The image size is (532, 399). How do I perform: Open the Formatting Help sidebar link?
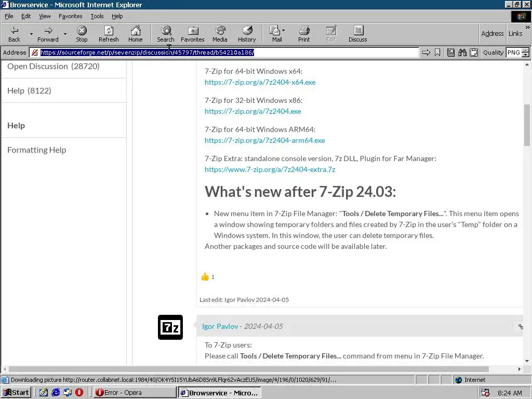coord(37,150)
